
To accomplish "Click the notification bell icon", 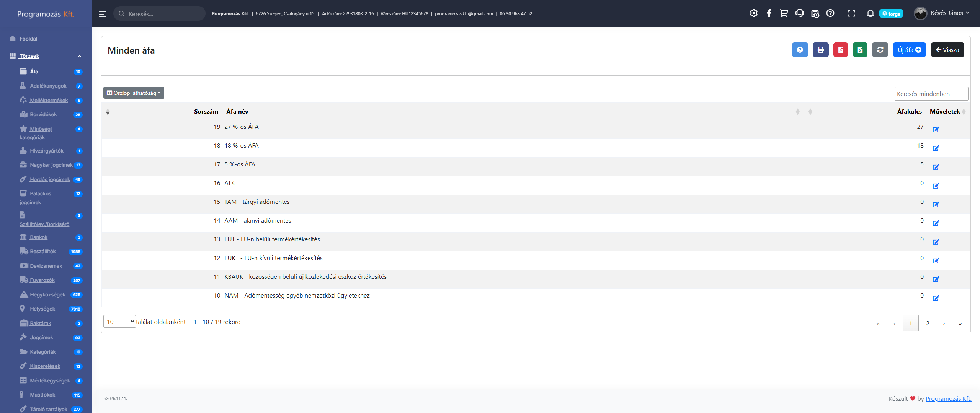I will pyautogui.click(x=870, y=13).
